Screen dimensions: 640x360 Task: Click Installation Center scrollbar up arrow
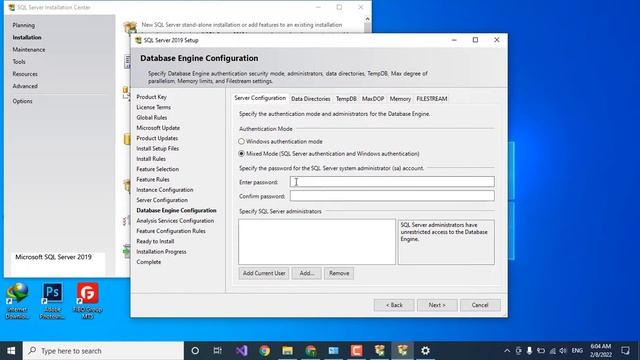(367, 19)
